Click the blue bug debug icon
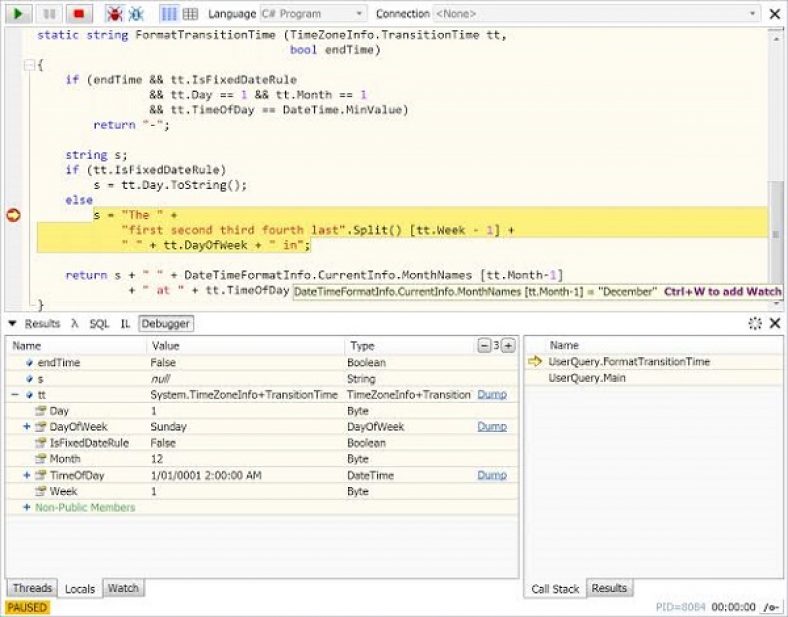This screenshot has height=617, width=788. (x=136, y=14)
